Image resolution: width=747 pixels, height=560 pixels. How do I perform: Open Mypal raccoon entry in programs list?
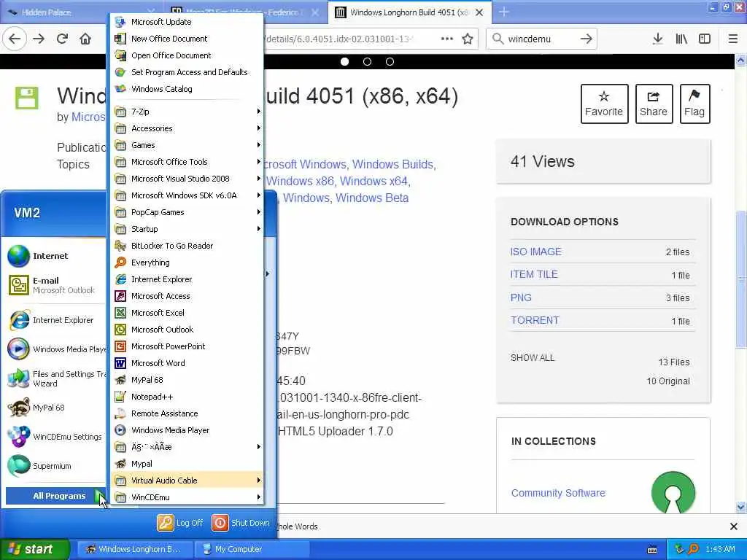coord(187,464)
